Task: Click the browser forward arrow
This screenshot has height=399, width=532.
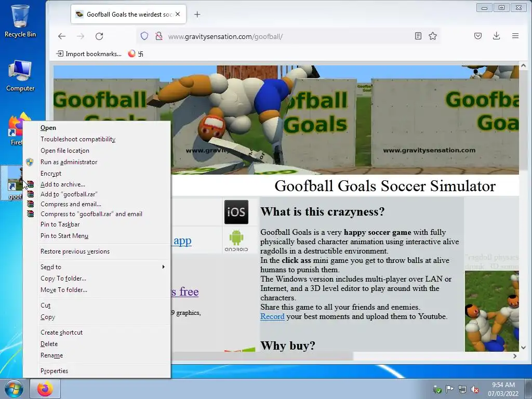Action: [81, 36]
